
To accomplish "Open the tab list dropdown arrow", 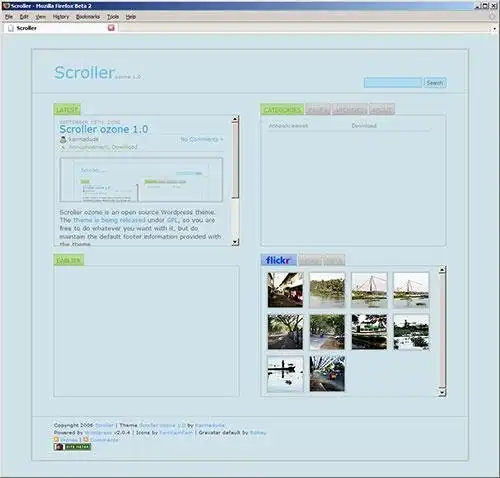I will point(494,29).
